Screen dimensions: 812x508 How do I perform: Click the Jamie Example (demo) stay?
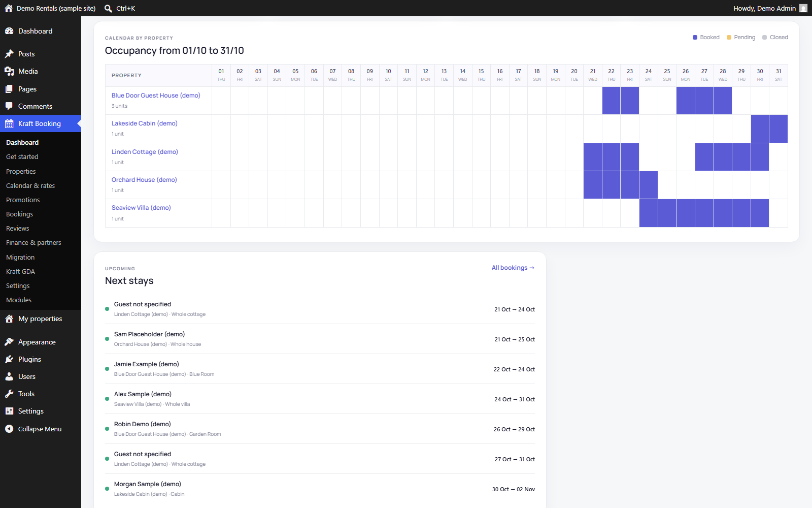point(320,369)
